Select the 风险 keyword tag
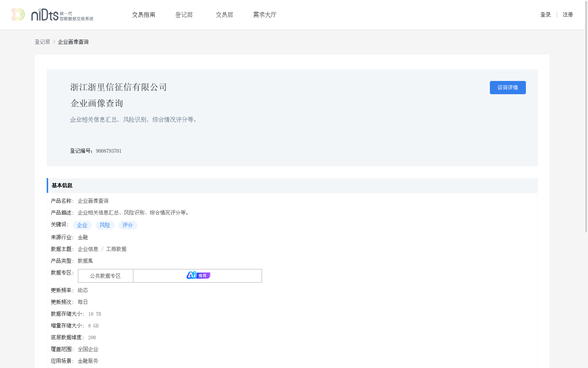Viewport: 588px width, 368px height. click(105, 225)
